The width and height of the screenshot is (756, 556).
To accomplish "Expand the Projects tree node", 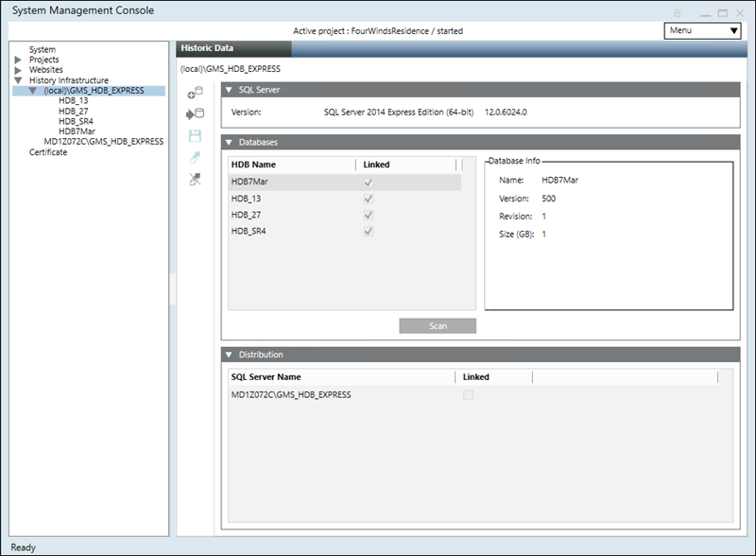I will [18, 60].
